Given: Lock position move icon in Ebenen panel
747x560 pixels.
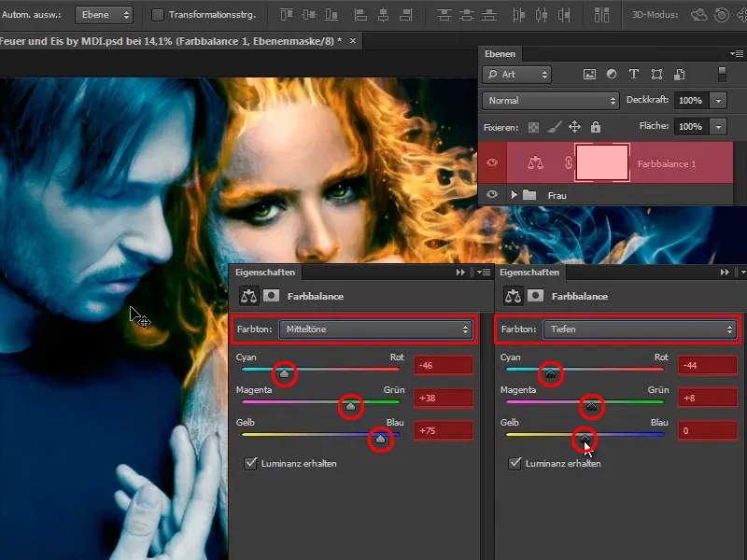Looking at the screenshot, I should pyautogui.click(x=574, y=127).
